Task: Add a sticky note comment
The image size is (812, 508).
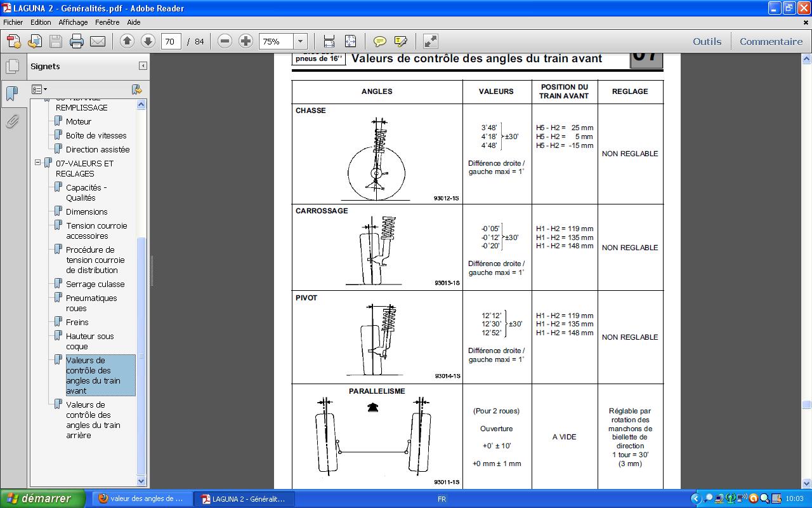Action: point(379,41)
